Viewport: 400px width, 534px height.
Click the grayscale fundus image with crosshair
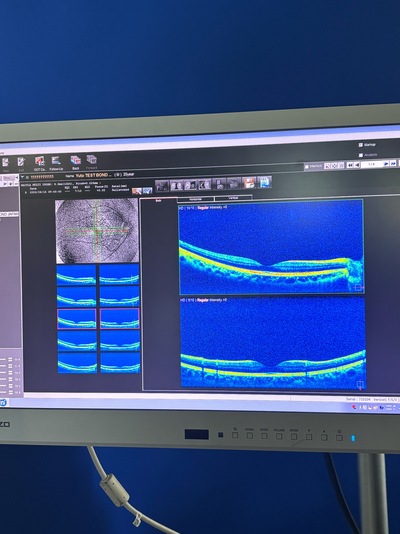(97, 231)
